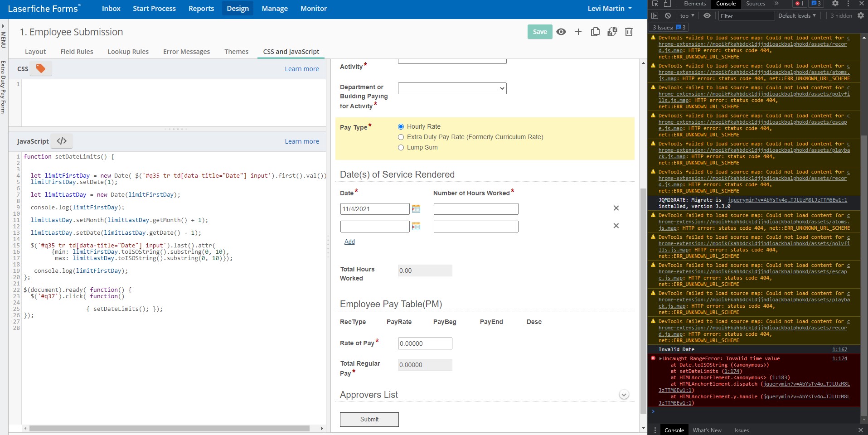Click the JavaScript code brackets icon

[x=62, y=141]
